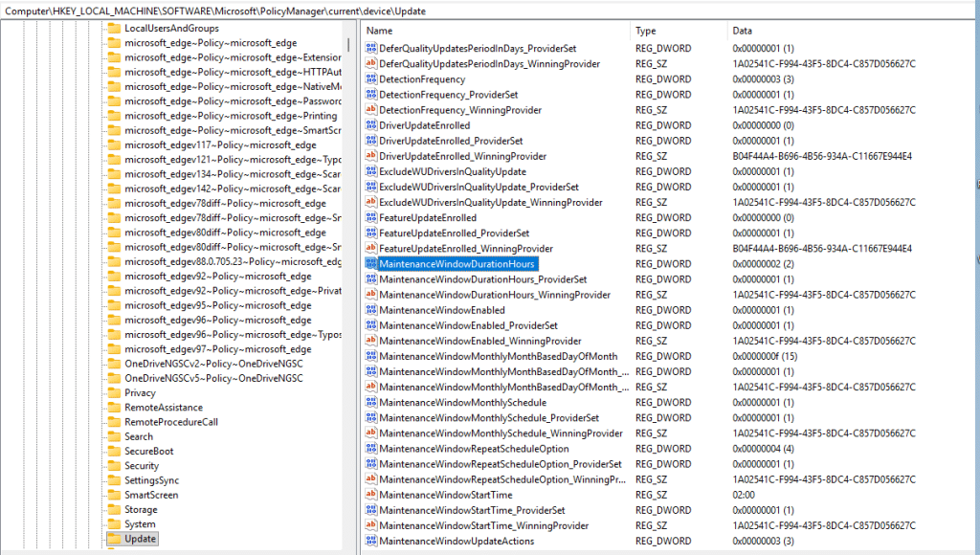Select the MaintenanceWindowDurationHours value

457,264
